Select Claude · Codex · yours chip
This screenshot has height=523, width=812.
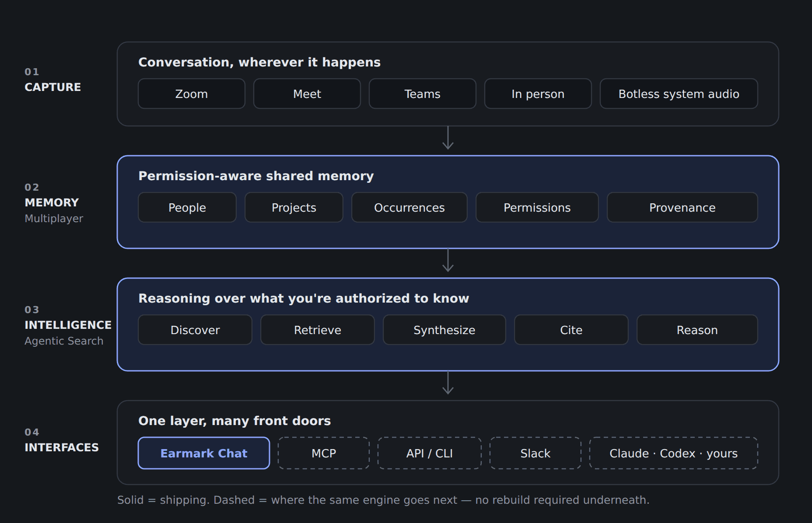coord(674,453)
